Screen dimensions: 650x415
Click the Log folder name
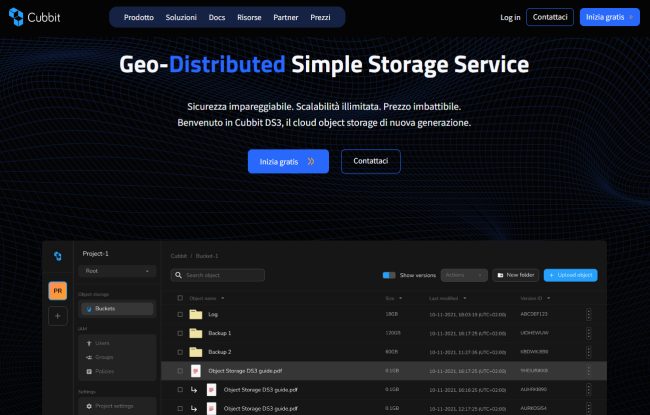click(x=213, y=315)
